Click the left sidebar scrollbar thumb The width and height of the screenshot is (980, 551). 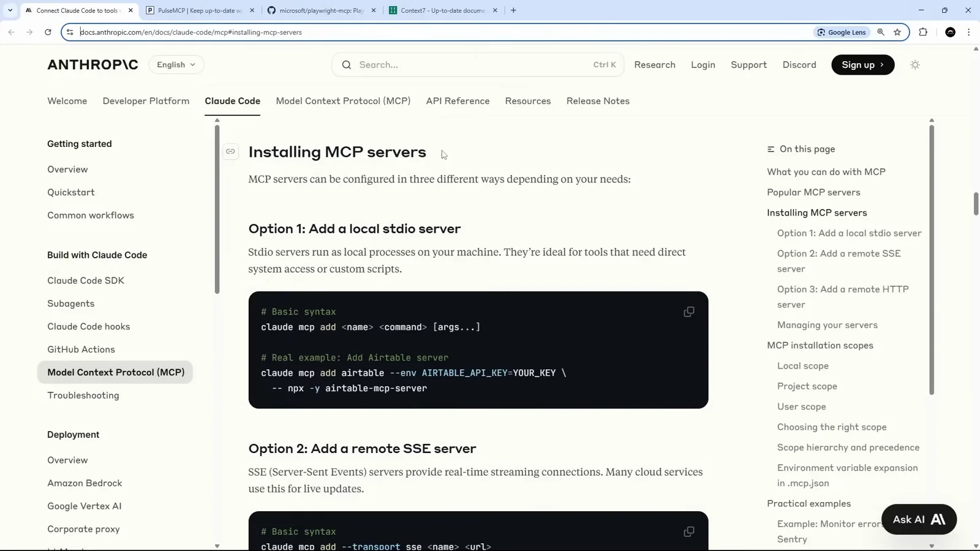[217, 208]
